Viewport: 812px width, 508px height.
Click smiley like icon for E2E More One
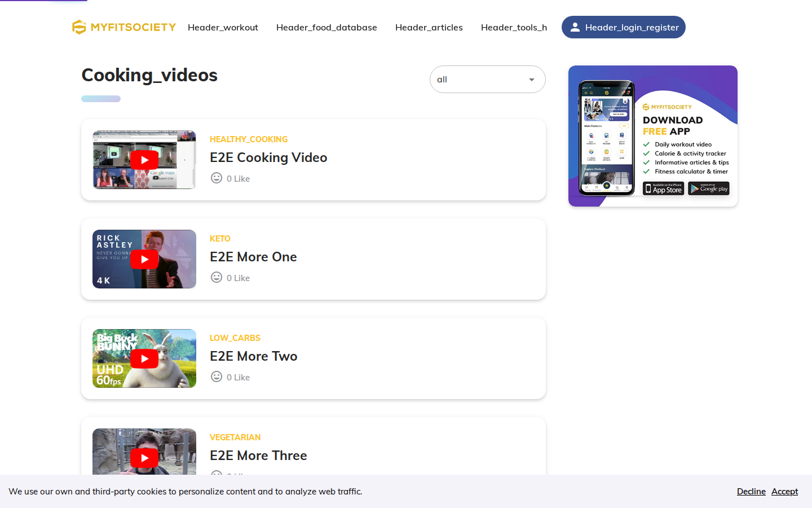tap(217, 277)
